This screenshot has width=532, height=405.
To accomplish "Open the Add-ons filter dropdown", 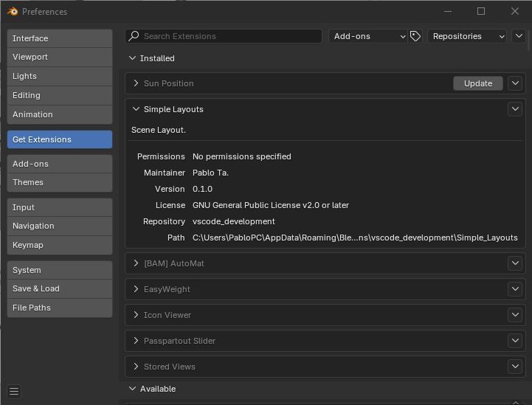I will point(368,36).
